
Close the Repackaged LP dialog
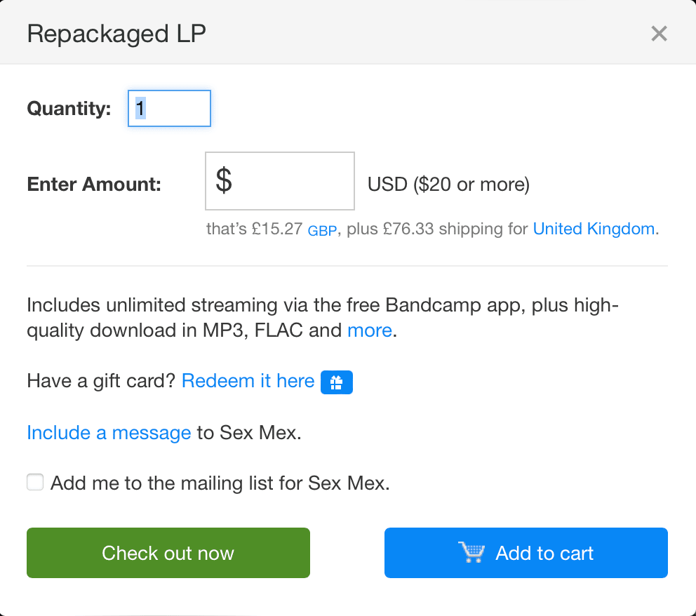tap(659, 33)
